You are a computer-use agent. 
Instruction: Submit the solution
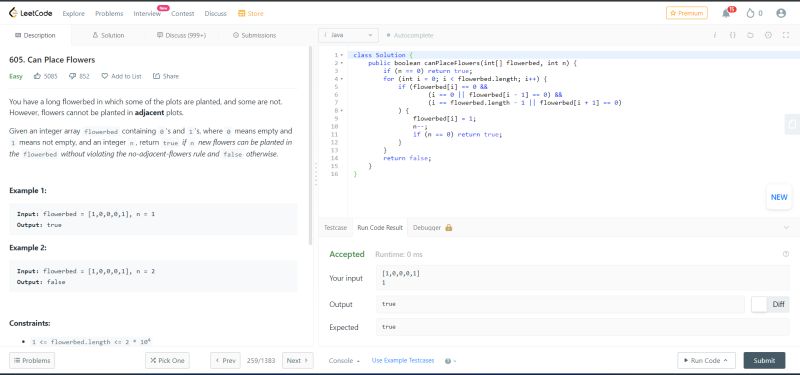click(764, 360)
